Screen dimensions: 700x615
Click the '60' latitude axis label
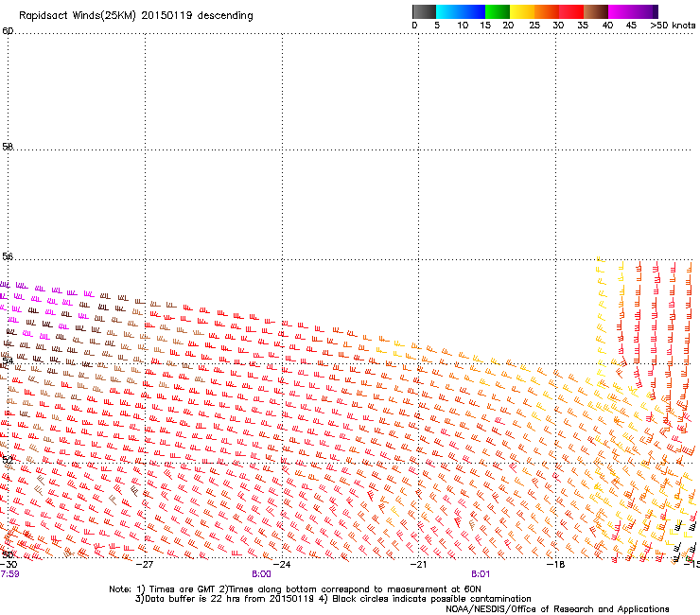coord(8,31)
